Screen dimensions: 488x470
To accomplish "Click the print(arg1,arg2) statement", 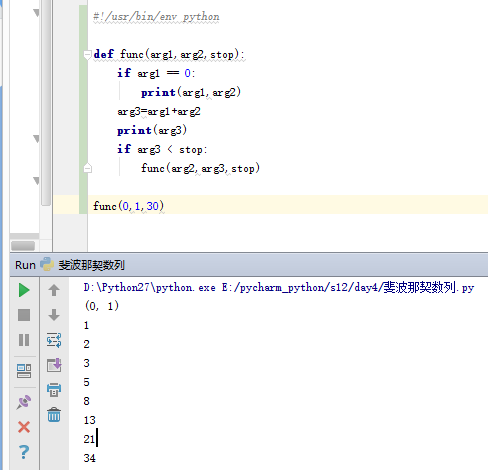I will (191, 92).
